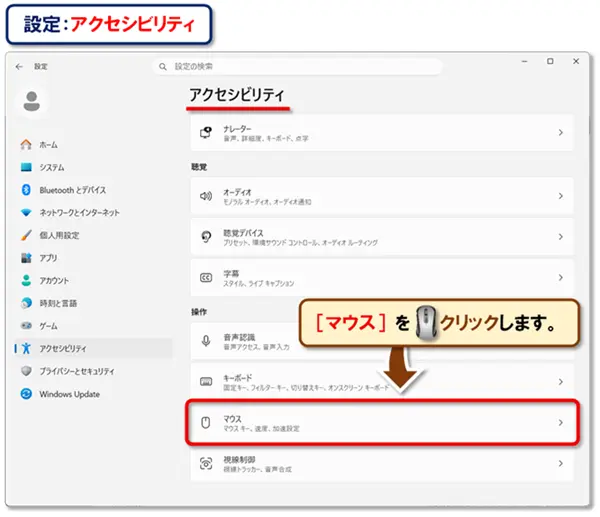Click the アプリ apps icon

[x=26, y=258]
